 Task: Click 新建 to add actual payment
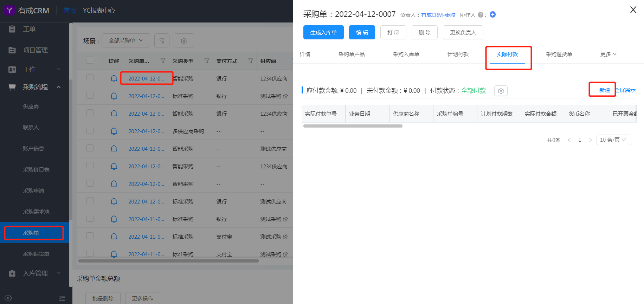tap(605, 90)
